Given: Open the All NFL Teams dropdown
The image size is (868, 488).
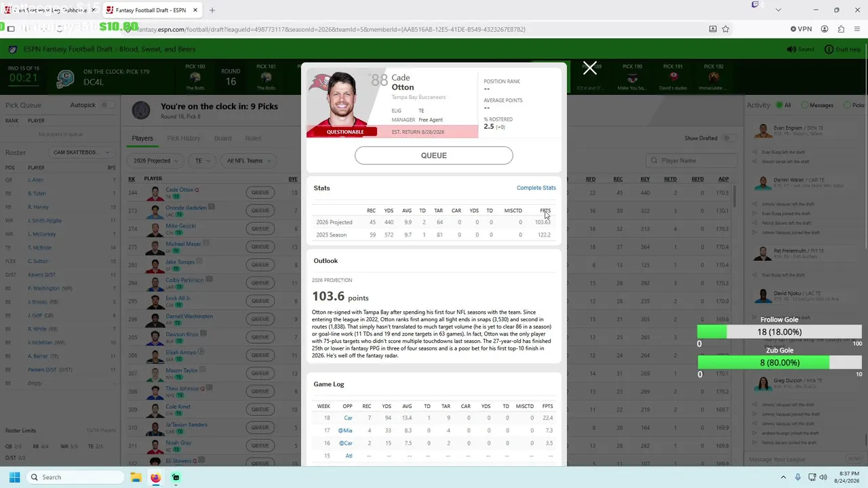Looking at the screenshot, I should coord(248,161).
